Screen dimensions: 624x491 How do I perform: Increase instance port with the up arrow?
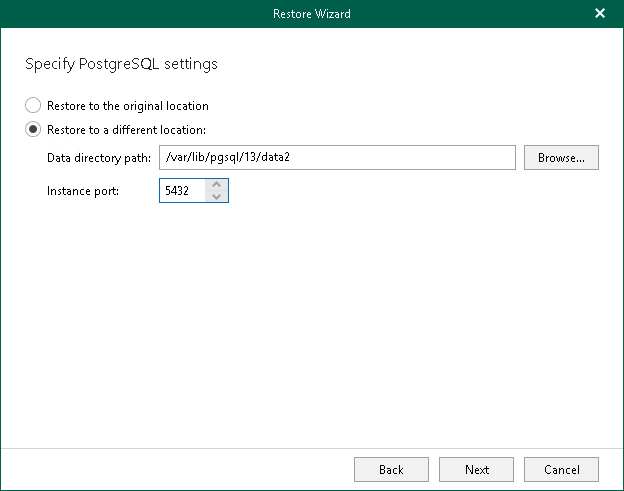[x=215, y=184]
